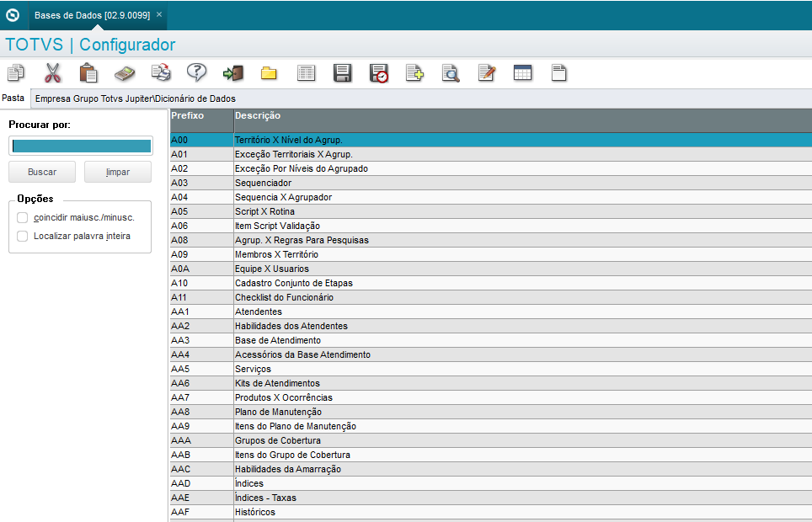The image size is (812, 522).
Task: Select row Acessórios da Base Atendimento
Action: tap(491, 354)
